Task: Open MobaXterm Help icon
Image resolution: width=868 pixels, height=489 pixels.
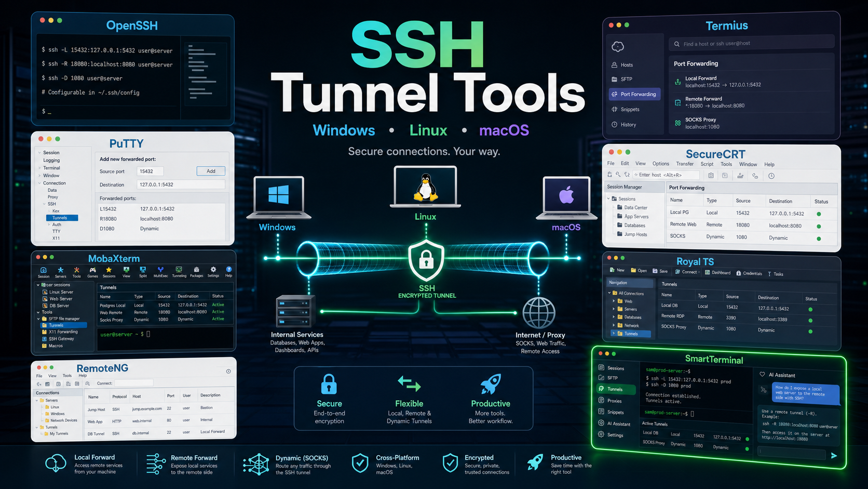Action: 229,269
